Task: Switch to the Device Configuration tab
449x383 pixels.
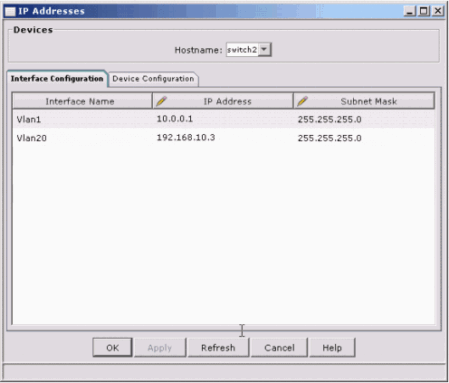Action: point(153,79)
